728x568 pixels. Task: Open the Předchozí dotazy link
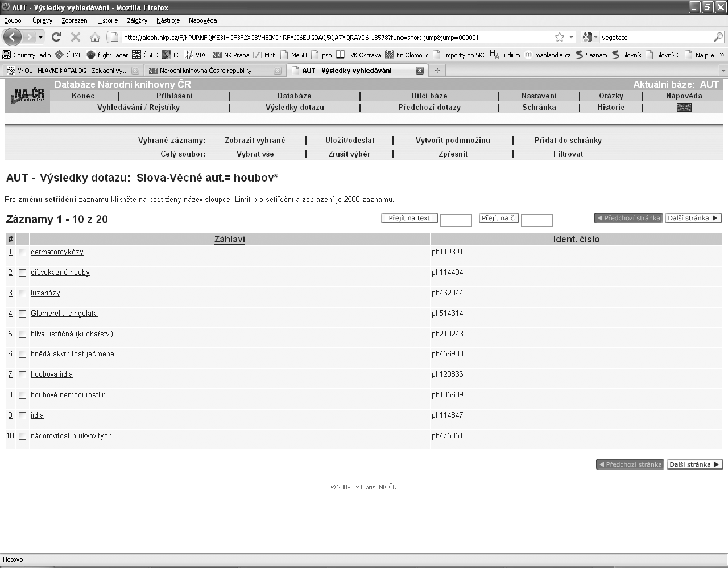[x=429, y=107]
